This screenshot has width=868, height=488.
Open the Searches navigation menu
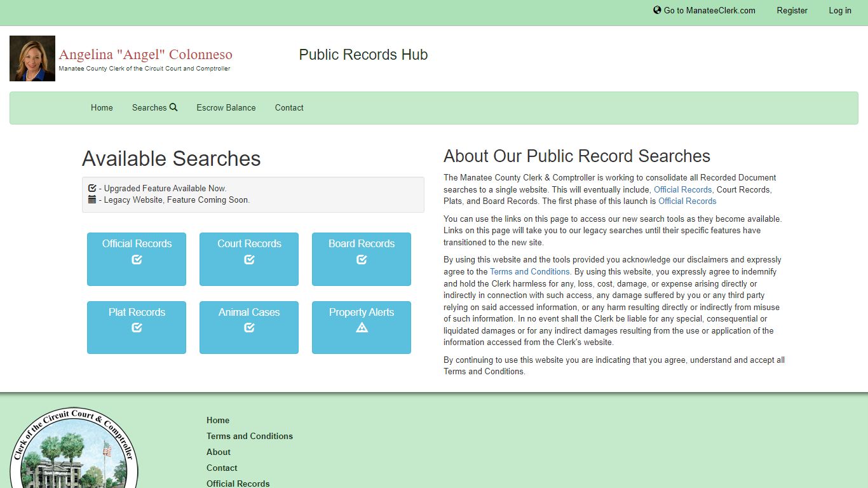tap(154, 107)
